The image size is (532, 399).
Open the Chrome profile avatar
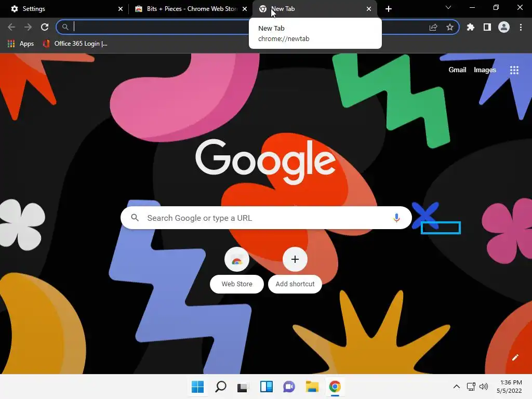click(x=504, y=27)
